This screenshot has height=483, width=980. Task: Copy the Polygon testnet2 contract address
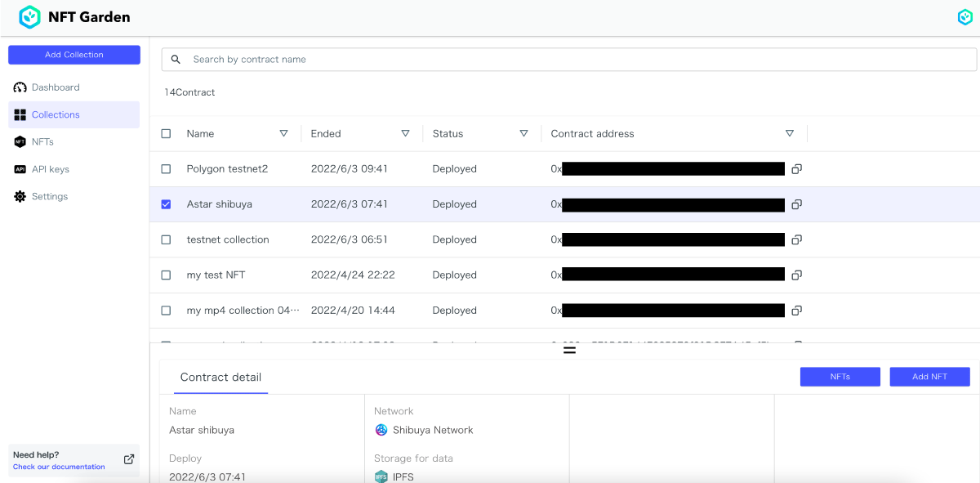coord(796,169)
